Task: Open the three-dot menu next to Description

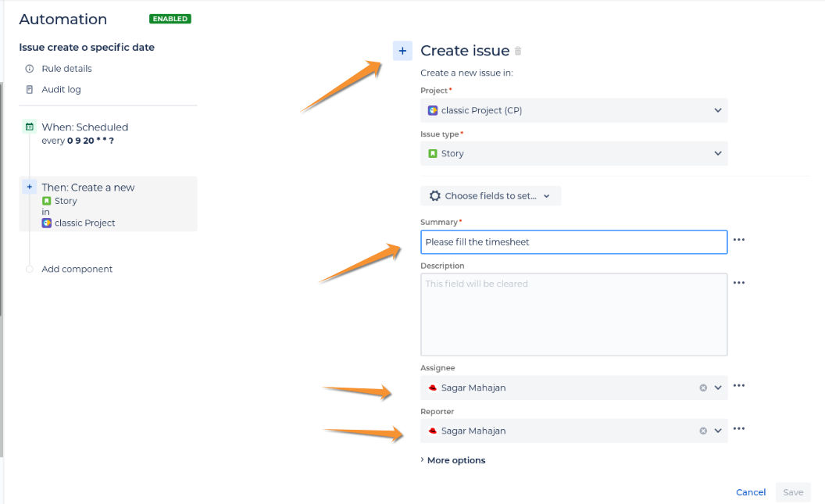Action: 739,283
